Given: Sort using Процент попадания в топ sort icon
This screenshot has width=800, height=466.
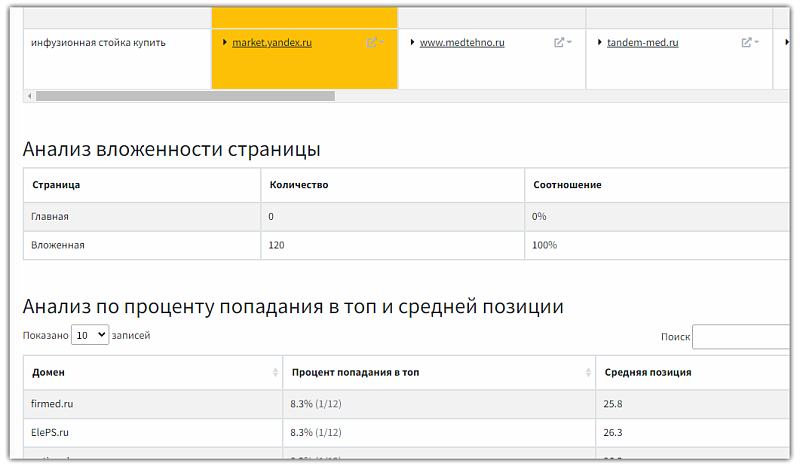Looking at the screenshot, I should pyautogui.click(x=587, y=372).
